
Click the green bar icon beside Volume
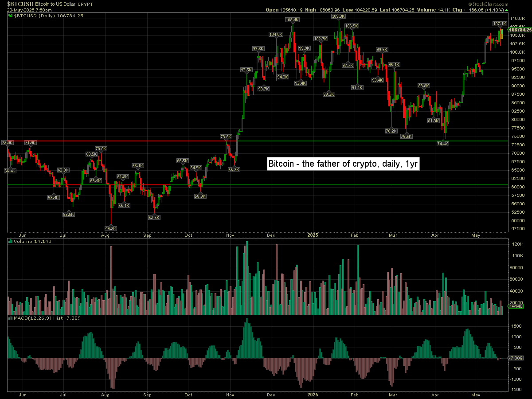click(x=11, y=242)
